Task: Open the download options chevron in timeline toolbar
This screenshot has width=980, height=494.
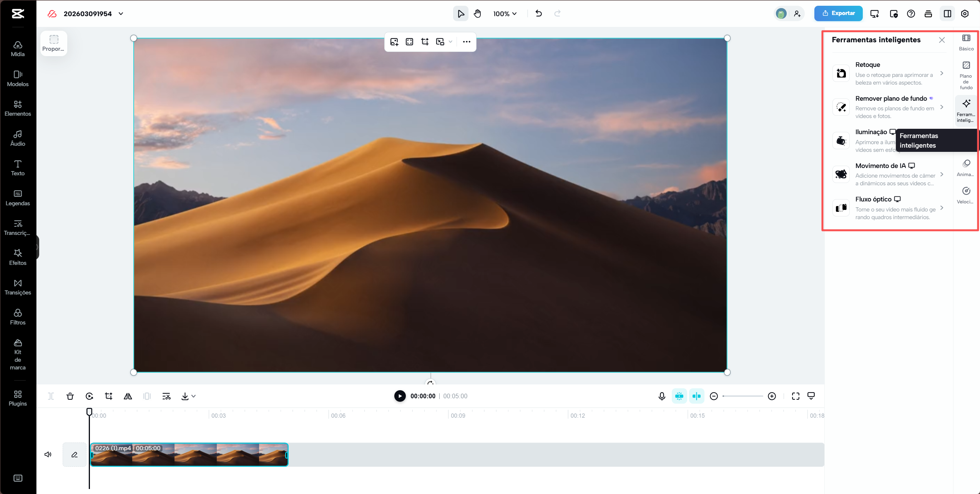Action: [x=193, y=396]
